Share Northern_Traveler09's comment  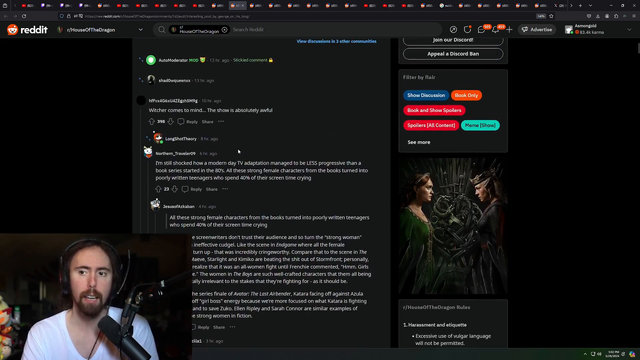211,189
